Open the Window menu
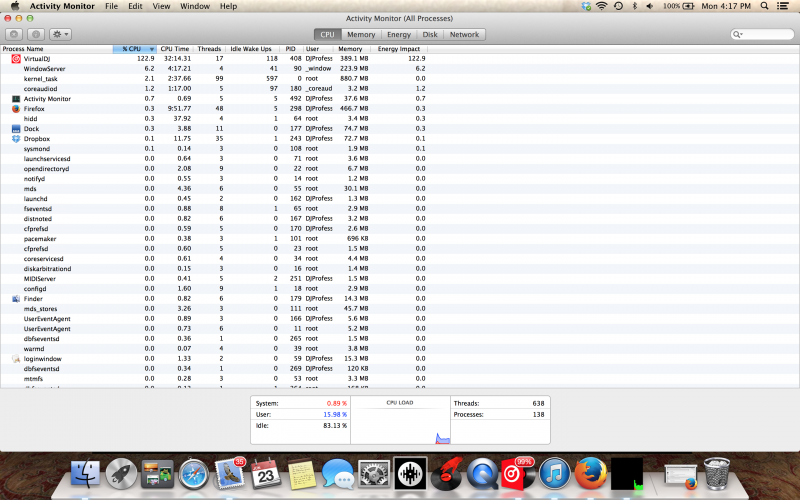Viewport: 800px width, 500px height. coord(195,6)
